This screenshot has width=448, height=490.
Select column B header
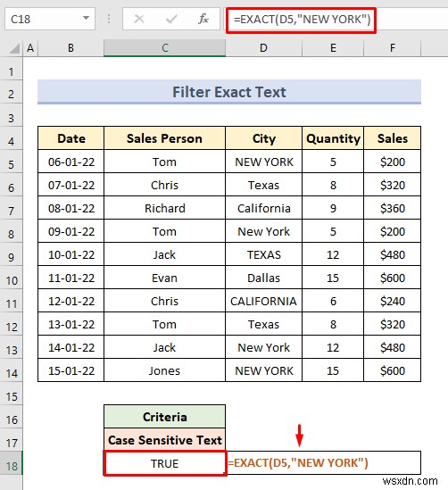[71, 48]
